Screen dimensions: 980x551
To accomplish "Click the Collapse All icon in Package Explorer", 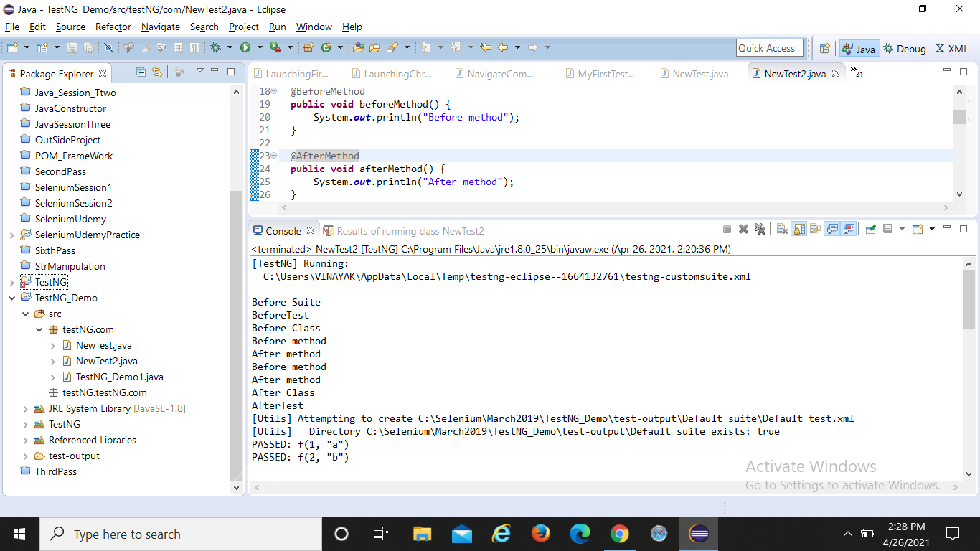I will 141,72.
